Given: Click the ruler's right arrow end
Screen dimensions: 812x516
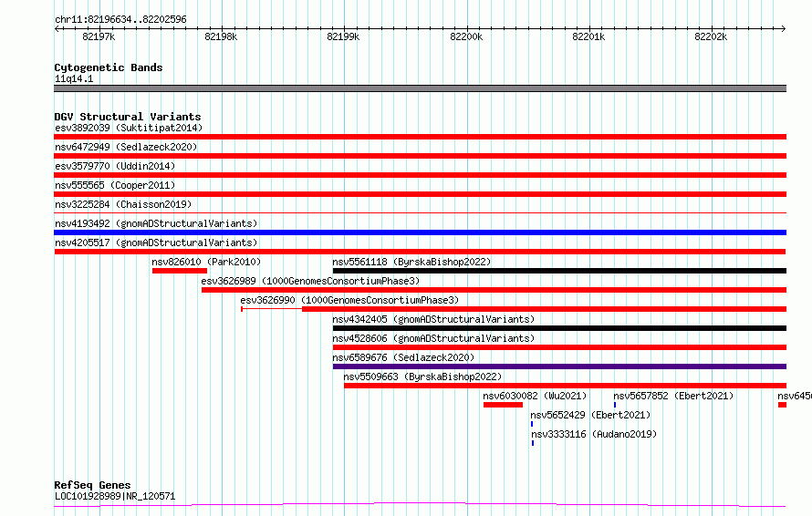Looking at the screenshot, I should (x=784, y=28).
